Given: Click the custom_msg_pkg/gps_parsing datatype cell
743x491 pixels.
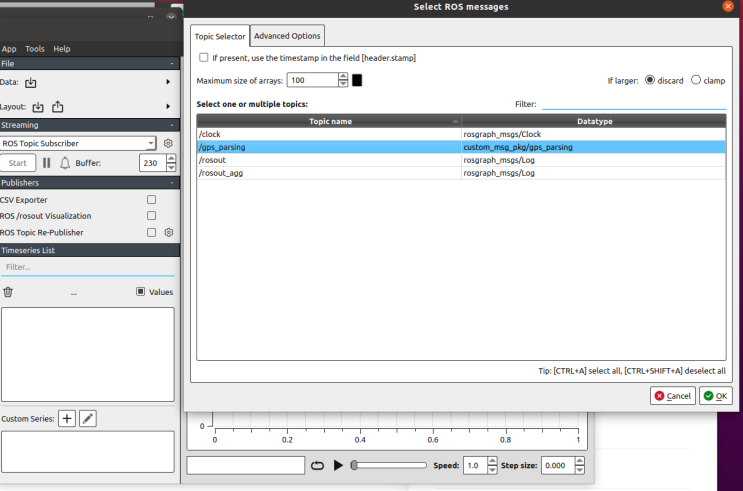Looking at the screenshot, I should click(x=594, y=147).
